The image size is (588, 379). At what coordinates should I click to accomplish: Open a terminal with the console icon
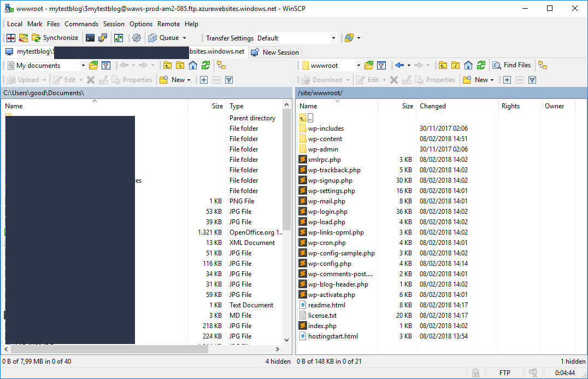pos(90,37)
